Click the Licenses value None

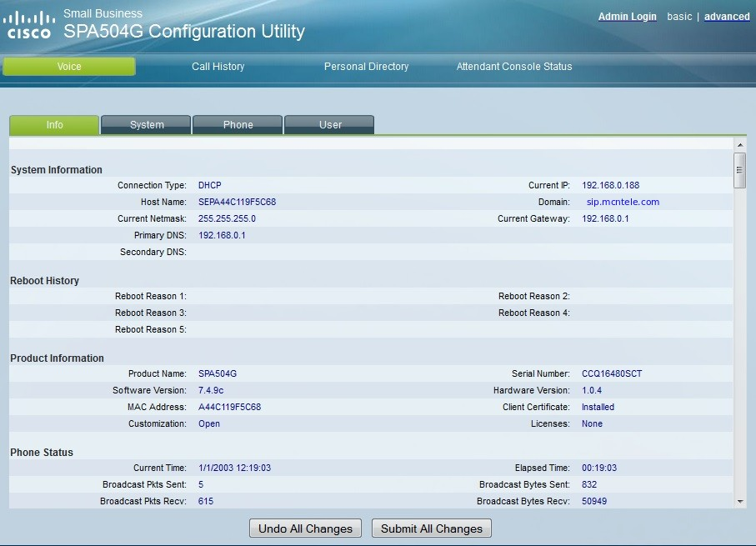[x=592, y=423]
